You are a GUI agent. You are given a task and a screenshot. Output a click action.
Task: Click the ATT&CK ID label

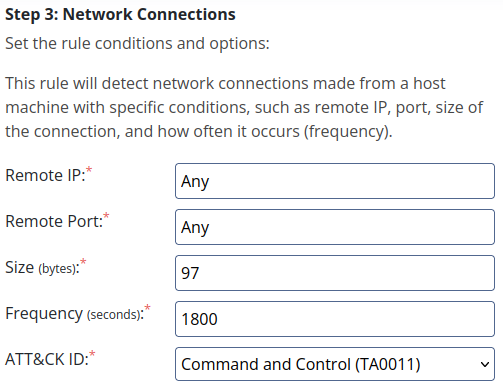point(47,359)
